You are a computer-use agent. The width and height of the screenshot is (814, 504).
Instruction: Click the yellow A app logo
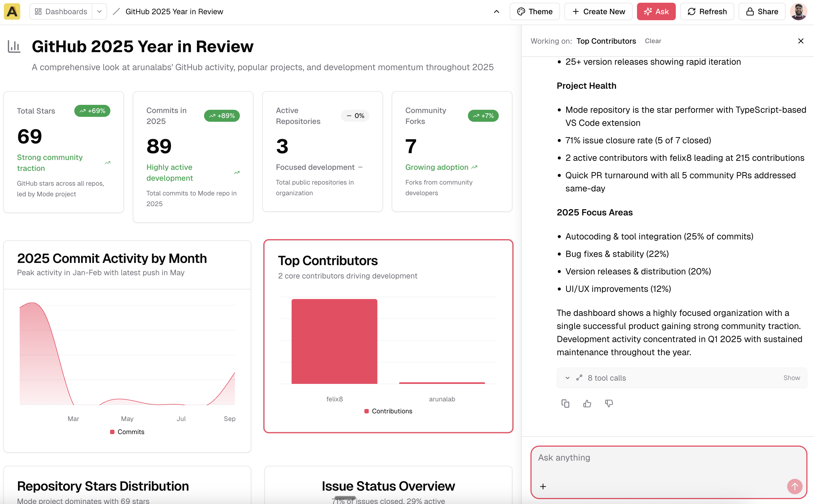pos(12,12)
